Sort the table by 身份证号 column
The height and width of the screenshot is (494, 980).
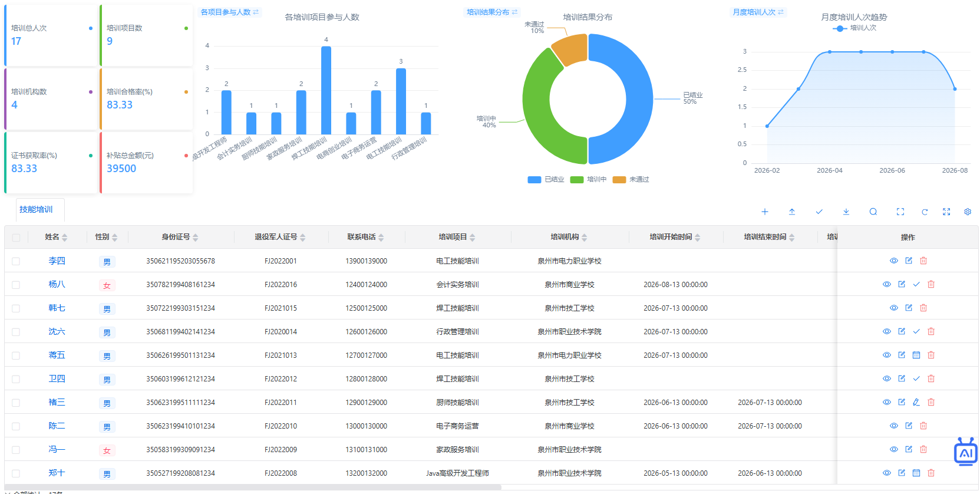(196, 238)
